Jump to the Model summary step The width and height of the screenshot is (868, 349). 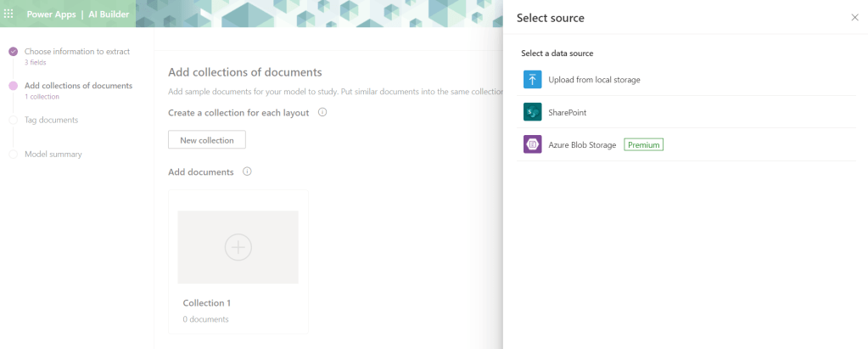click(53, 154)
